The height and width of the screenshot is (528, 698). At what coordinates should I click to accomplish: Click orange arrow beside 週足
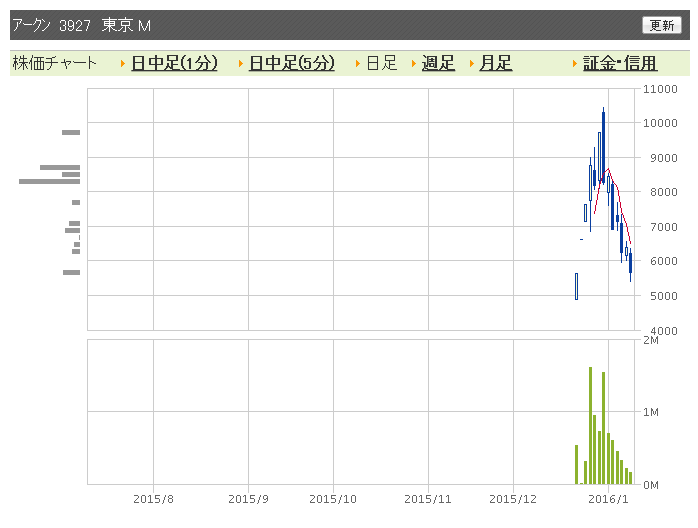[414, 64]
